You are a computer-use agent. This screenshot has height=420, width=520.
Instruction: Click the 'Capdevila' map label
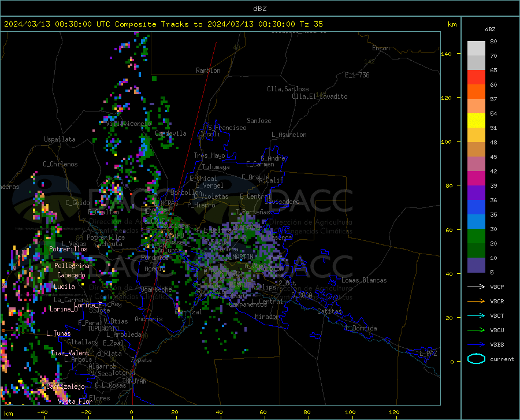coord(171,133)
